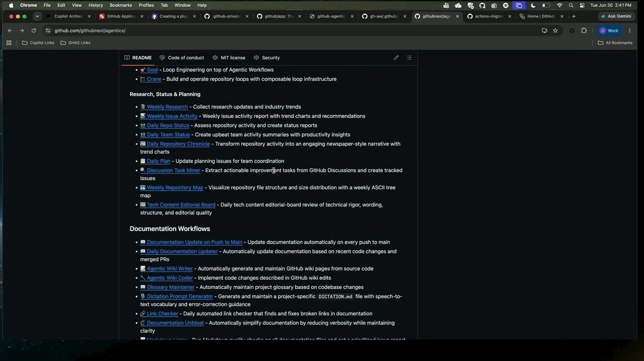
Task: Open the Daily Repo Status link
Action: coord(168,125)
